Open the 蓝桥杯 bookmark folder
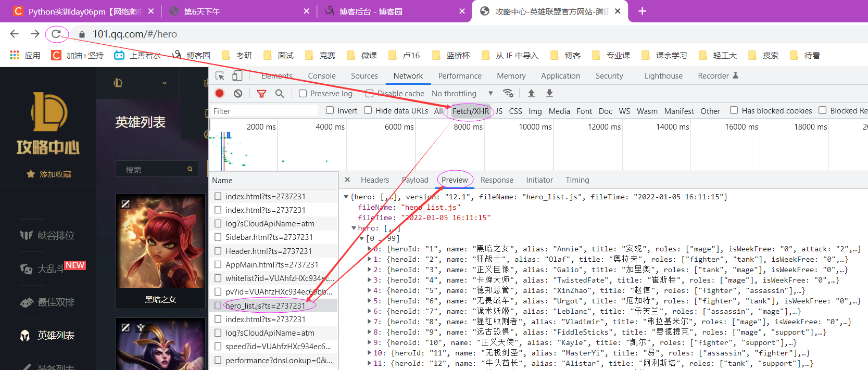This screenshot has height=370, width=868. click(x=451, y=55)
